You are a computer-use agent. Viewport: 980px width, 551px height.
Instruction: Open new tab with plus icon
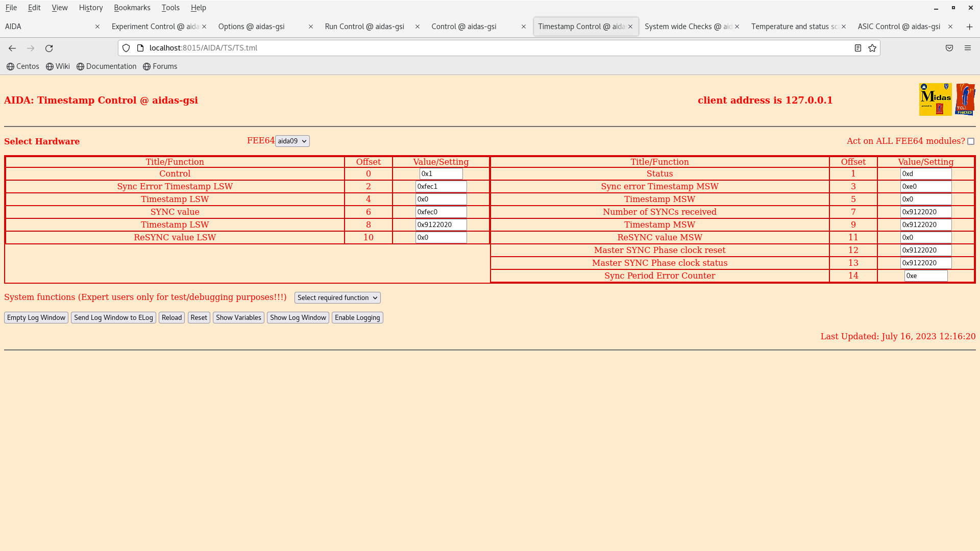[969, 27]
